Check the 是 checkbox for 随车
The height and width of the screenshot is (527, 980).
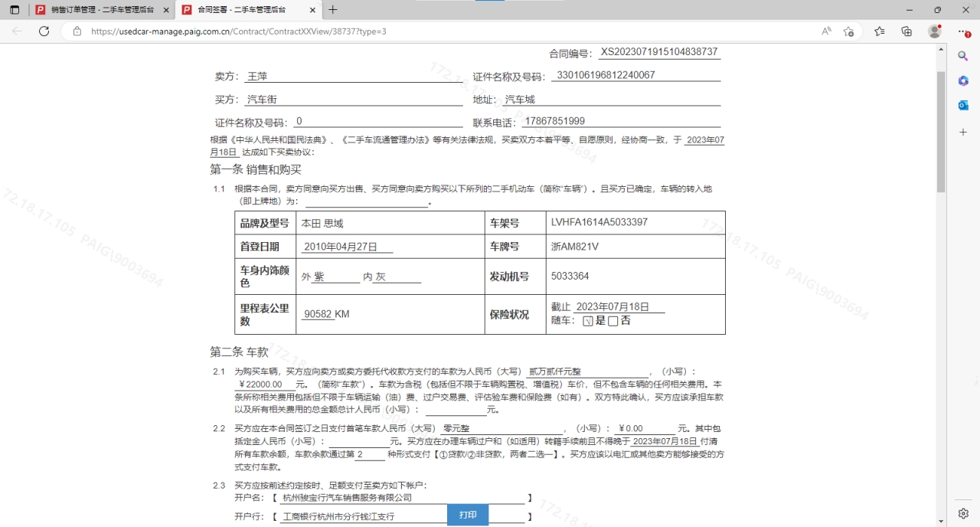(x=587, y=322)
